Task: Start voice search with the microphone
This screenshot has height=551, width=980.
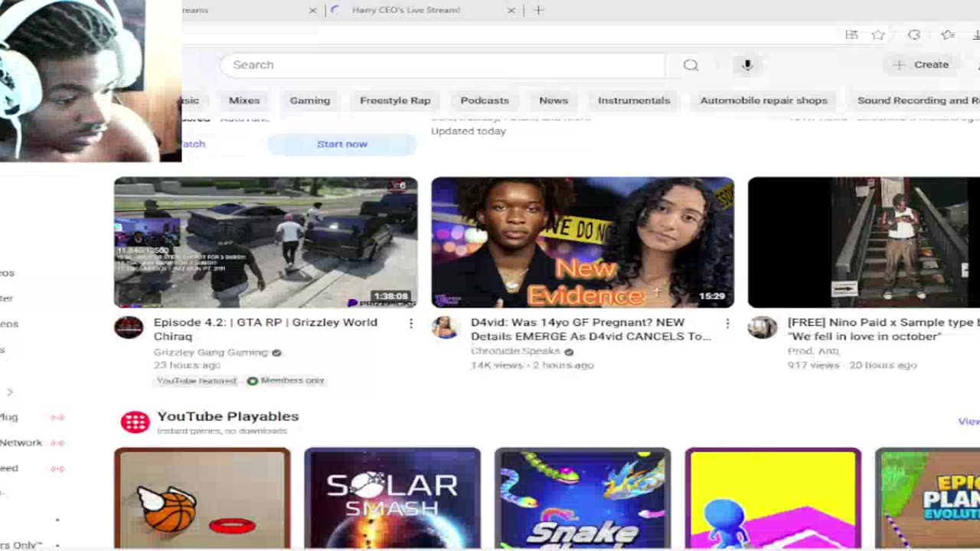Action: click(x=747, y=65)
